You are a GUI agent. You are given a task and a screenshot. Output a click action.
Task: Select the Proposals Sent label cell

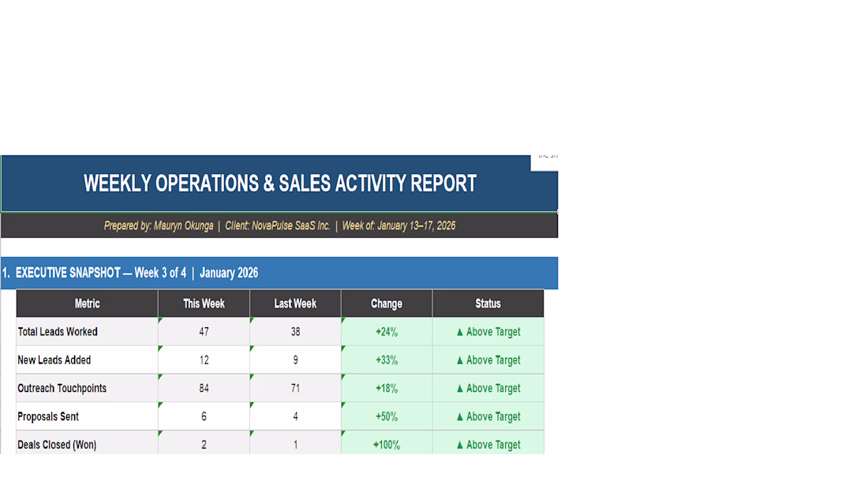point(87,417)
